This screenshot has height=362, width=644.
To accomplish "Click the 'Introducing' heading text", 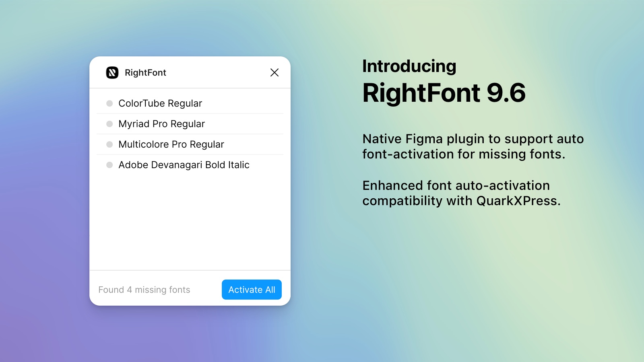I will pos(409,66).
